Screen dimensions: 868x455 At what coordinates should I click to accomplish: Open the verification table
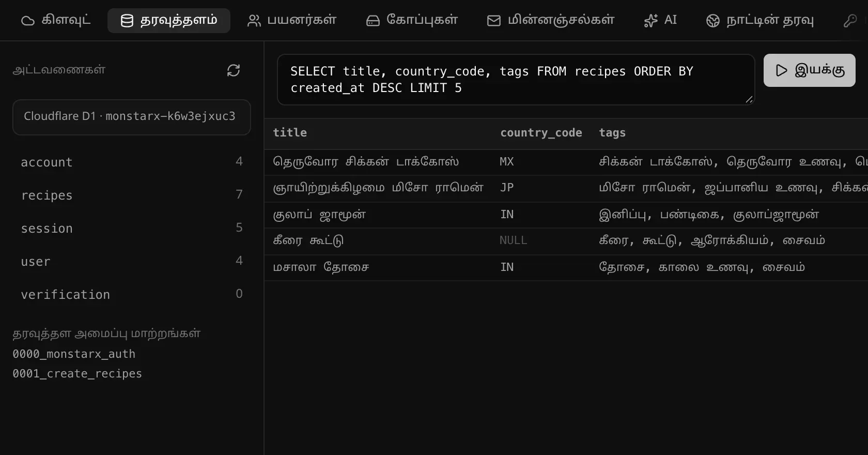132,294
